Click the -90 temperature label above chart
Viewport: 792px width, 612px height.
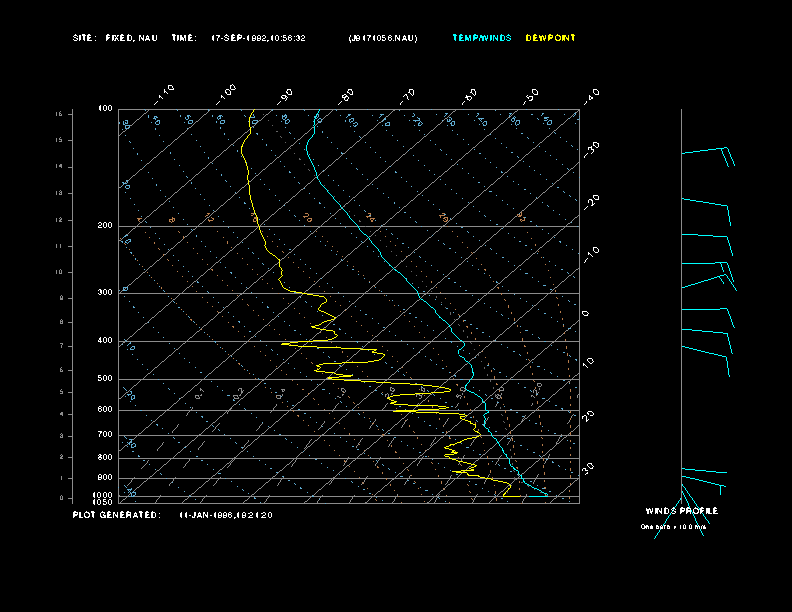pyautogui.click(x=285, y=96)
